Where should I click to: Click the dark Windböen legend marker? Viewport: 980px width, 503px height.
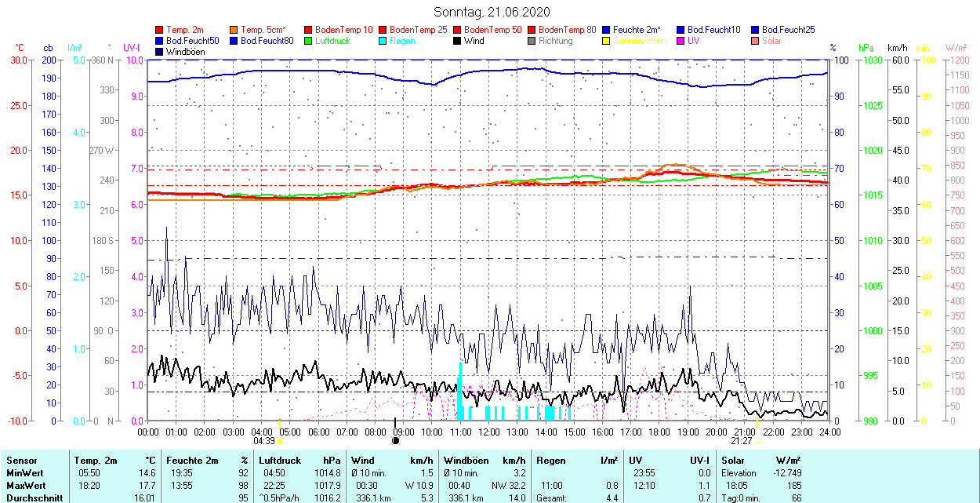160,52
